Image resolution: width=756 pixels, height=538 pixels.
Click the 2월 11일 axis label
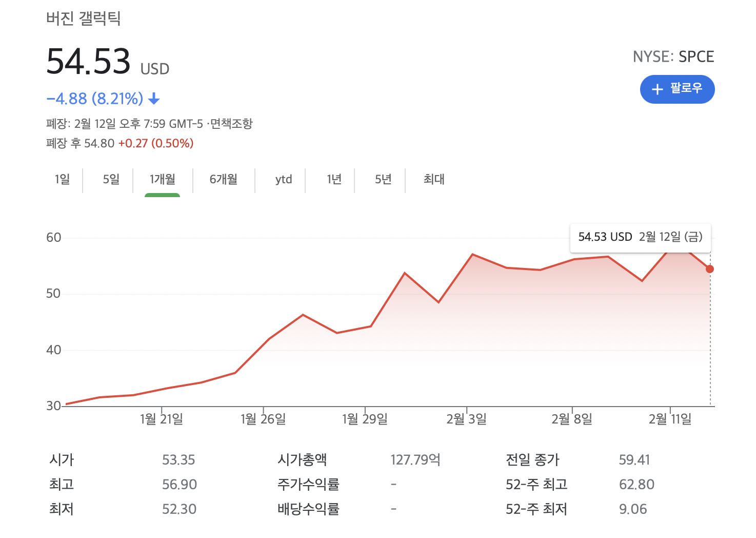coord(670,419)
